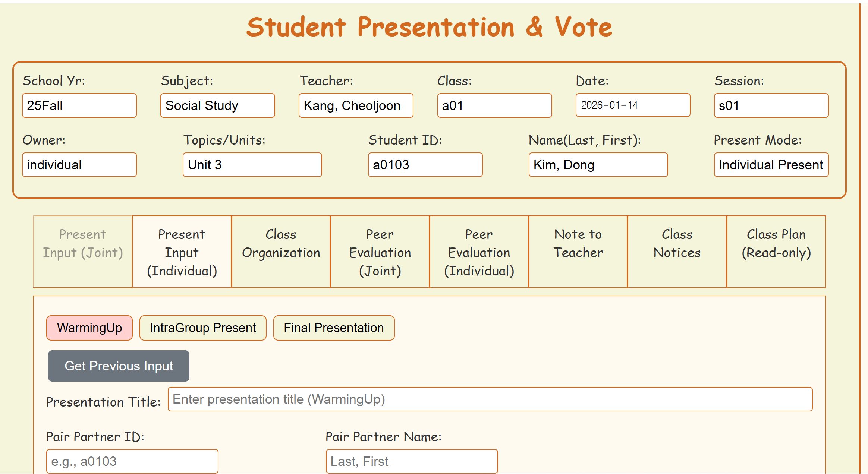Screen dimensions: 868x474
Task: Open the Date field showing 2026-01-14
Action: point(633,105)
